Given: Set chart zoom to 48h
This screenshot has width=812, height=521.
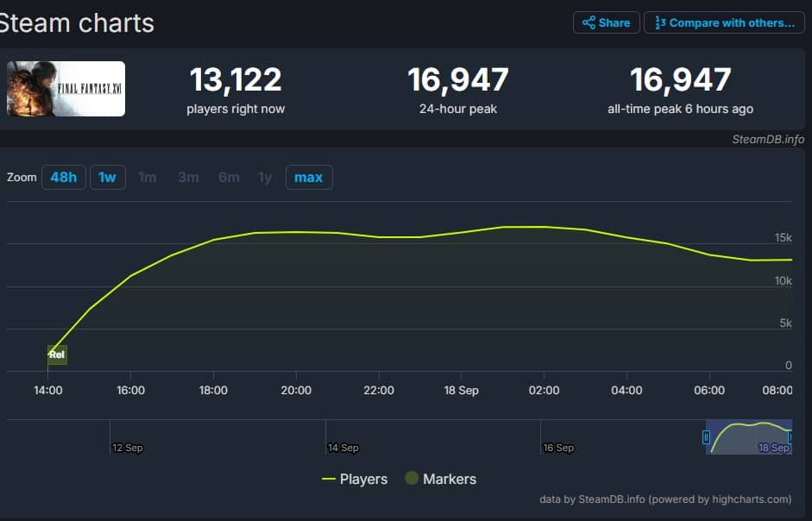Looking at the screenshot, I should [x=63, y=177].
